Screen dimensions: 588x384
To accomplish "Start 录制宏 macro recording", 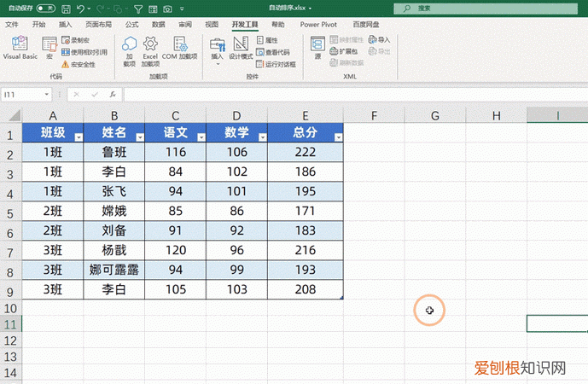I will pyautogui.click(x=75, y=40).
